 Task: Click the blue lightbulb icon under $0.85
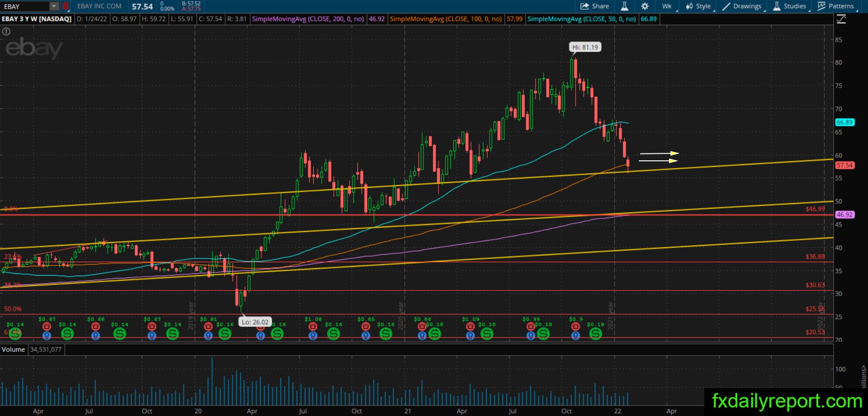(x=366, y=335)
